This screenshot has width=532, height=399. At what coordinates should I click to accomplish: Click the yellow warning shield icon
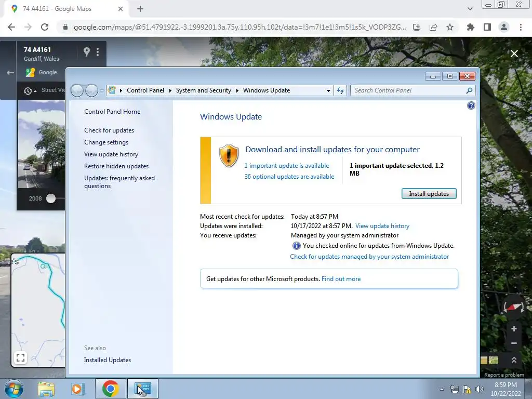pyautogui.click(x=229, y=155)
